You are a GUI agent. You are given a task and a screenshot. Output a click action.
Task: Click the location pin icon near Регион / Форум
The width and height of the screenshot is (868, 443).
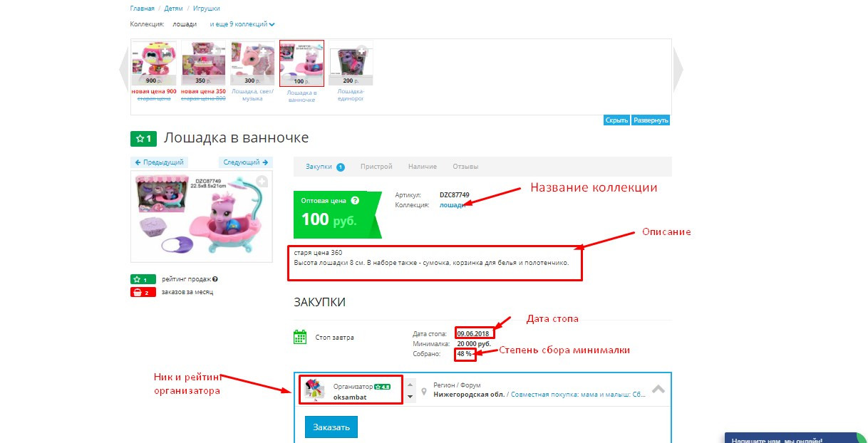(x=424, y=392)
